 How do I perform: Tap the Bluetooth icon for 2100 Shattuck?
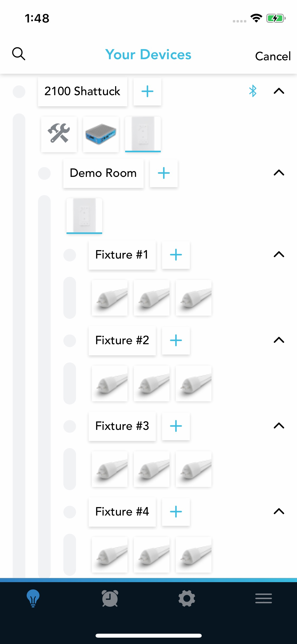click(253, 91)
